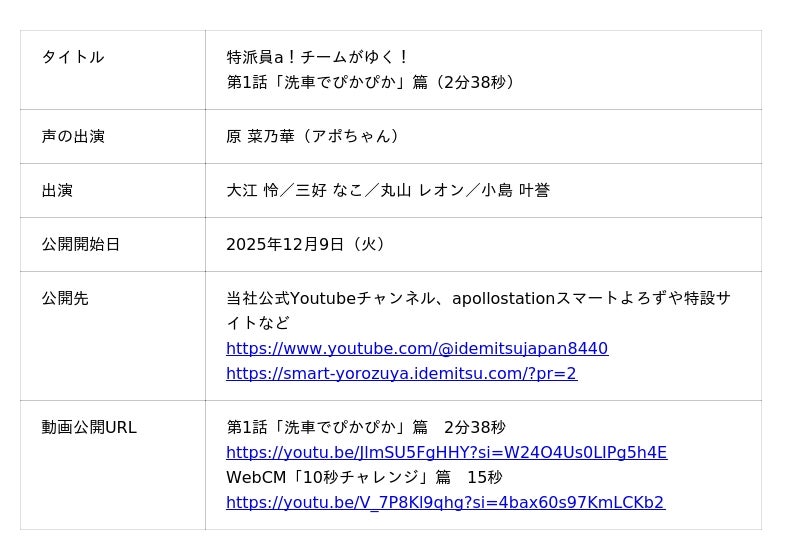Click the 声の出演 row label

click(72, 136)
